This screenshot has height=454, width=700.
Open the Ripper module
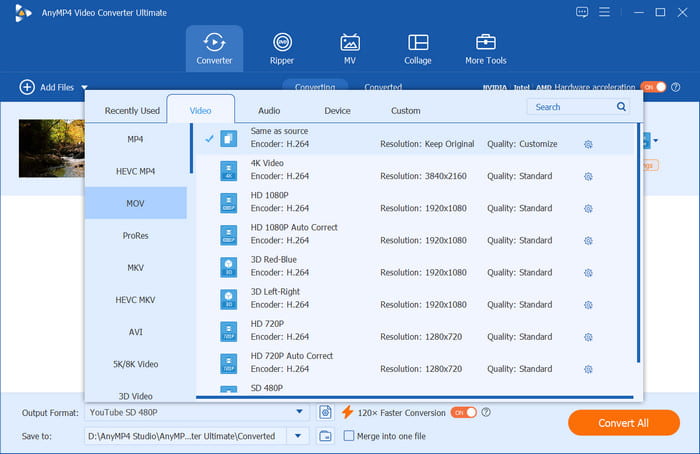[x=282, y=48]
